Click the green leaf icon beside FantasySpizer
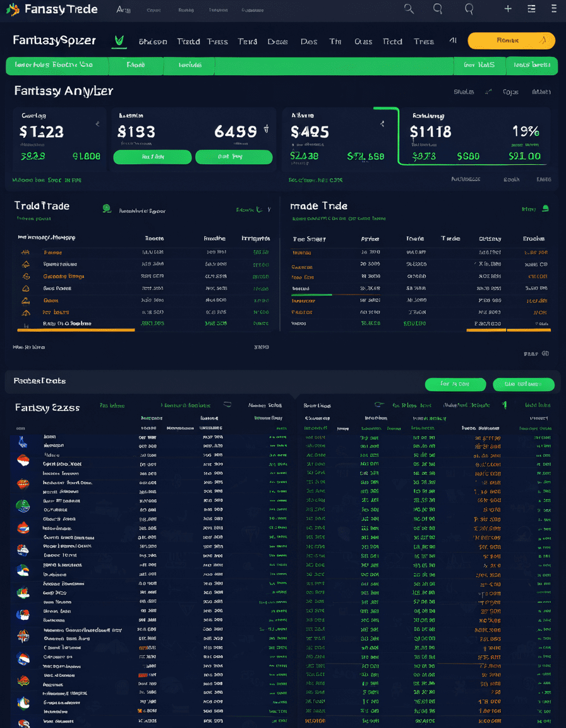The height and width of the screenshot is (728, 566). [x=119, y=41]
